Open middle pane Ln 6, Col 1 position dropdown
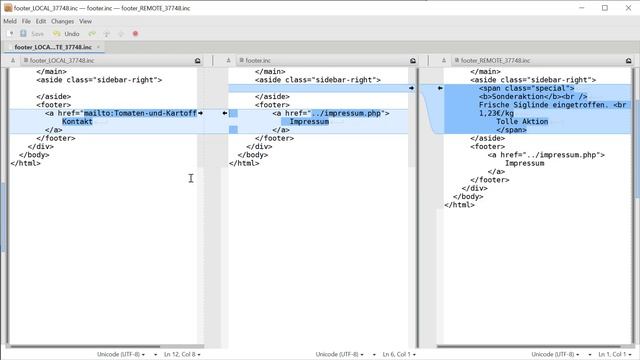Viewport: 640px width, 360px height. [x=399, y=354]
